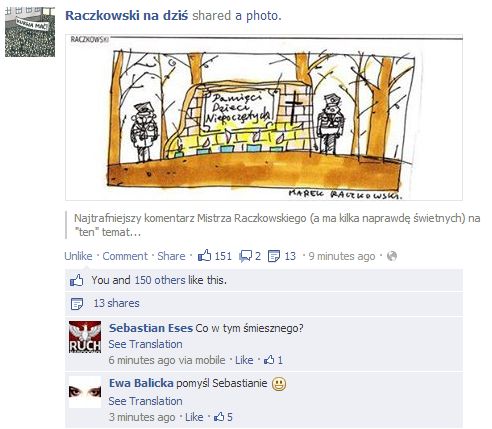Screen dimensions: 492x429
Task: Like Ewa Balicka's comment
Action: (x=194, y=417)
